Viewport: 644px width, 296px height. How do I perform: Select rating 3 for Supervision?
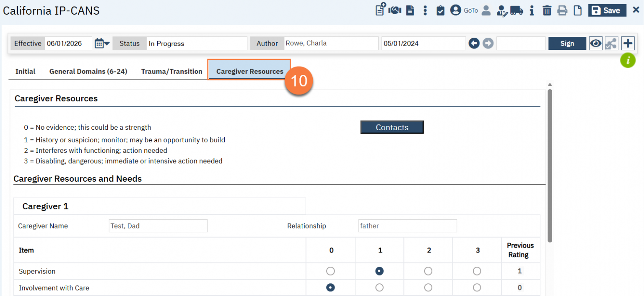(x=477, y=271)
